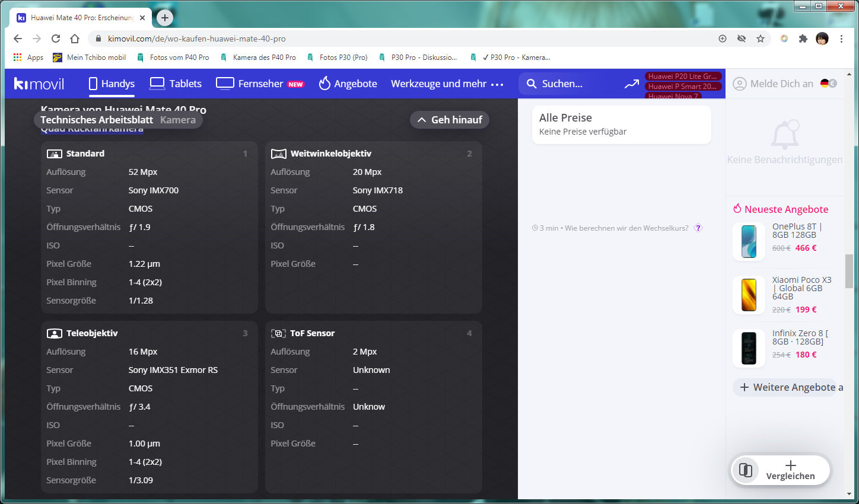Click the Sony IMX700 sensor value
The width and height of the screenshot is (859, 504).
click(x=154, y=190)
